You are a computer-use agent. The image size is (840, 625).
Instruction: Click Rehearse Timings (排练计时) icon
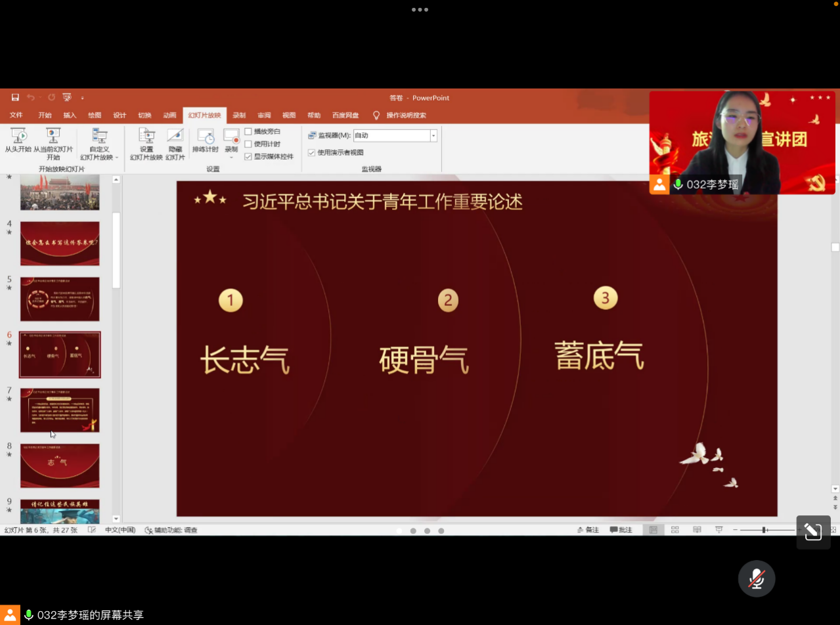[x=206, y=137]
